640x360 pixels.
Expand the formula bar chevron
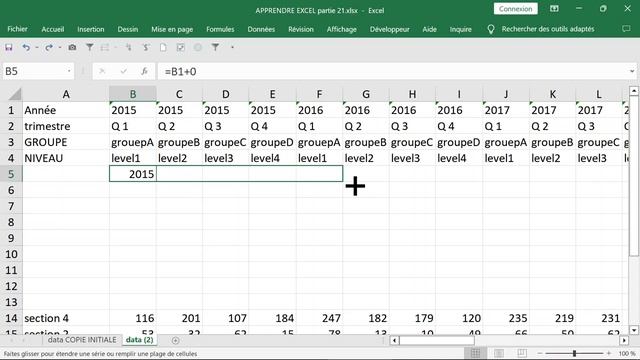pos(632,71)
